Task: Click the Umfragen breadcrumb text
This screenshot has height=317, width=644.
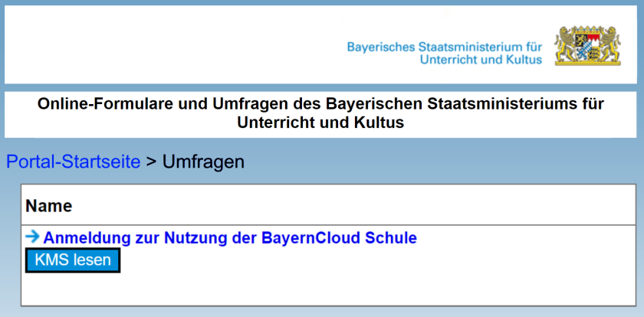Action: point(203,162)
